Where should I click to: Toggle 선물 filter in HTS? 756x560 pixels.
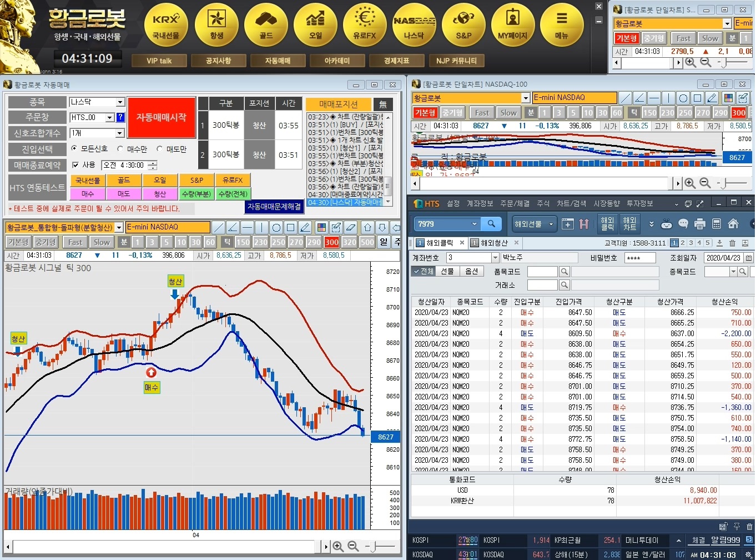[x=447, y=271]
